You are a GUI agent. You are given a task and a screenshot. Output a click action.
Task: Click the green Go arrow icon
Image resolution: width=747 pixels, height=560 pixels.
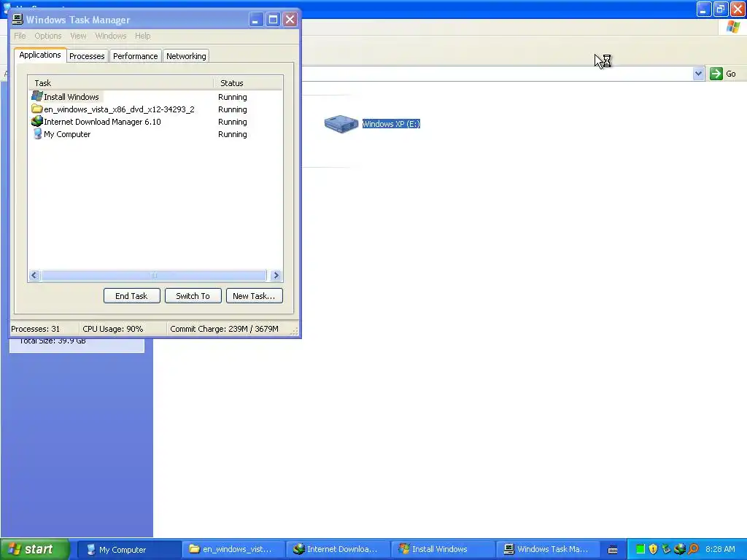716,74
